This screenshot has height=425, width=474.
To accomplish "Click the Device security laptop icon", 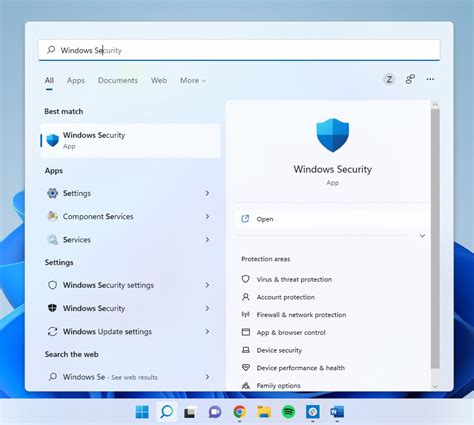I will (246, 350).
